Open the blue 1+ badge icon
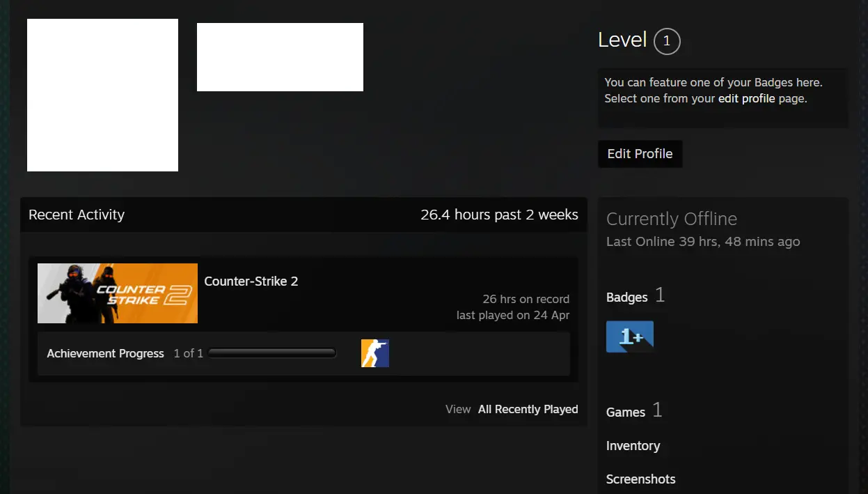The height and width of the screenshot is (494, 868). [629, 337]
